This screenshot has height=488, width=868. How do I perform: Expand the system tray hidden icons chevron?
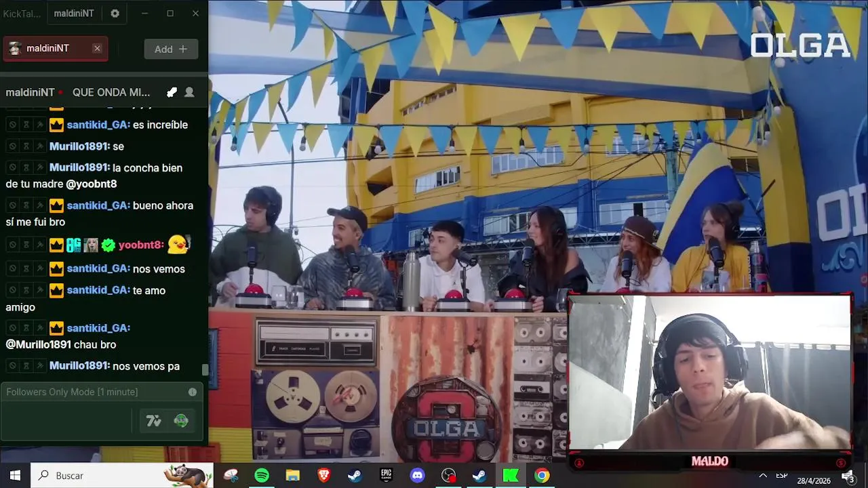point(763,476)
